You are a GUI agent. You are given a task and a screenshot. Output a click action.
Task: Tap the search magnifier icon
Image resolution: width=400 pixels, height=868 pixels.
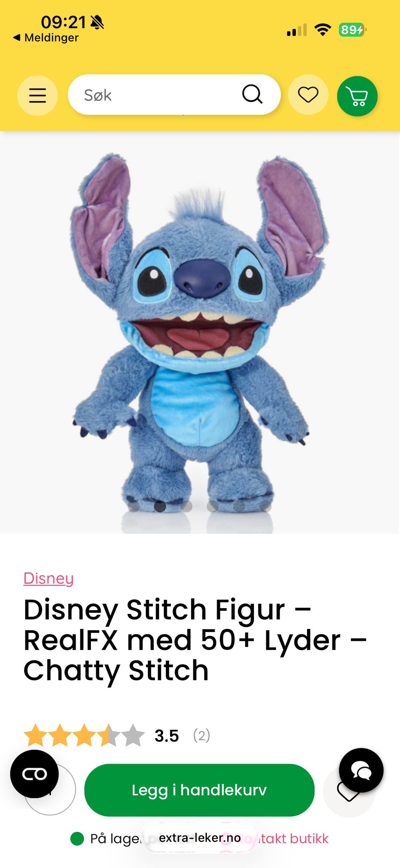pos(252,94)
